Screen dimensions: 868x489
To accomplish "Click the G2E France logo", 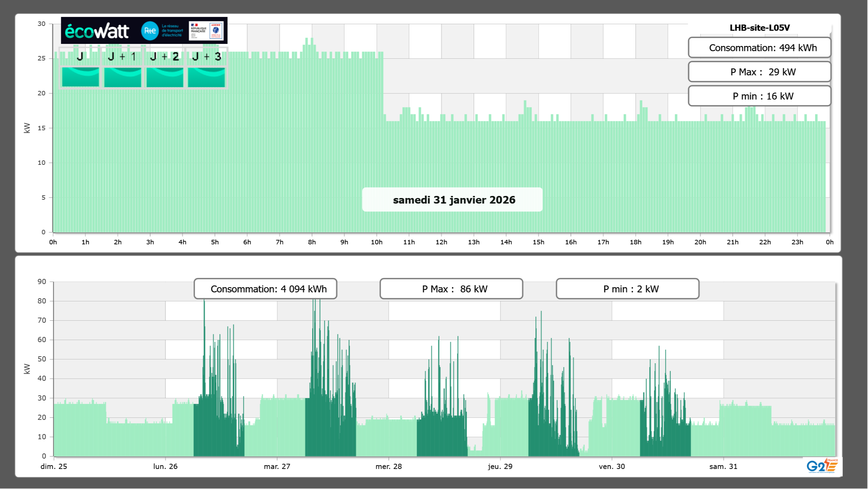I will click(822, 466).
